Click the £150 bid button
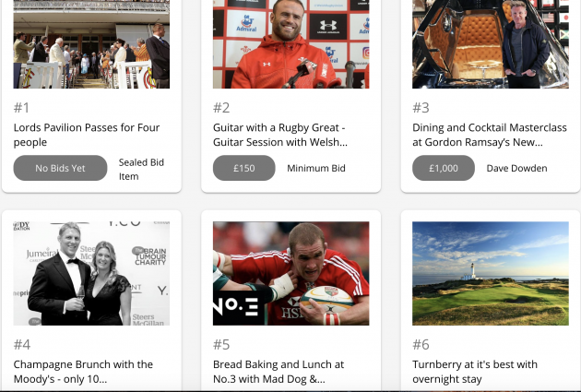Viewport: 581px width, 392px height. tap(244, 168)
